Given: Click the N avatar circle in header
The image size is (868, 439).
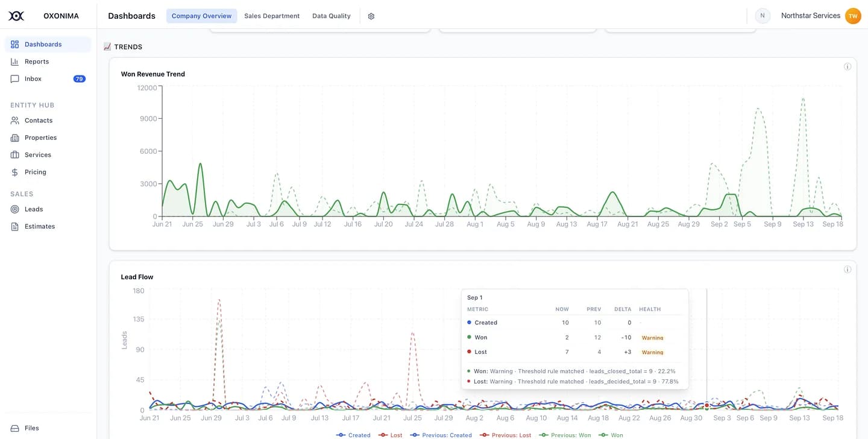Looking at the screenshot, I should [763, 16].
